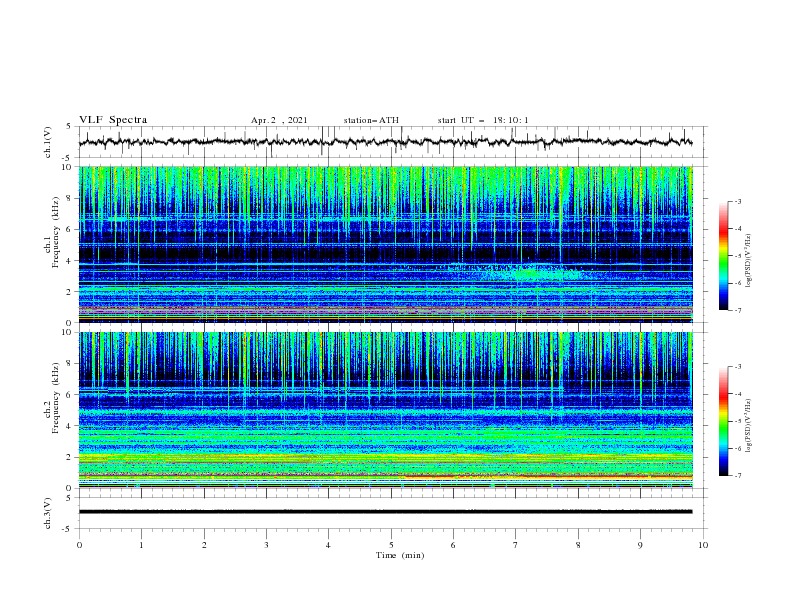Click time axis tick label "1"
This screenshot has width=792, height=612.
pyautogui.click(x=141, y=545)
